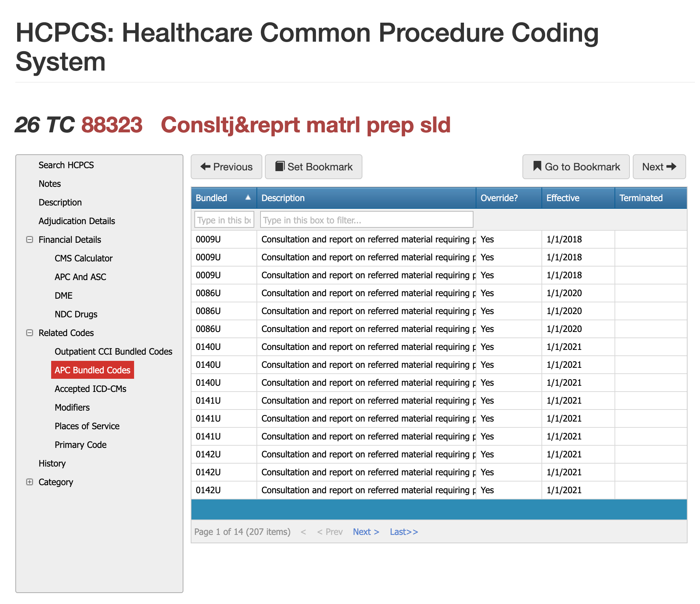Open Adjudication Details page
The height and width of the screenshot is (604, 700).
(x=76, y=221)
